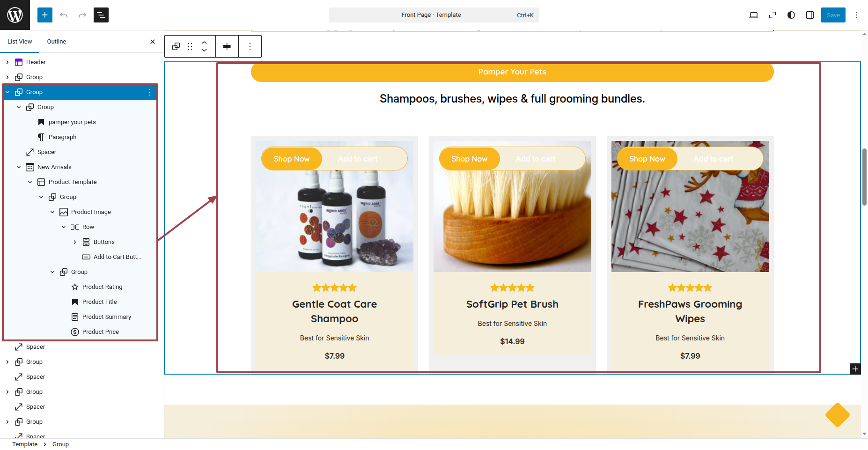868x450 pixels.
Task: Toggle the settings sidebar panel icon
Action: coord(810,15)
